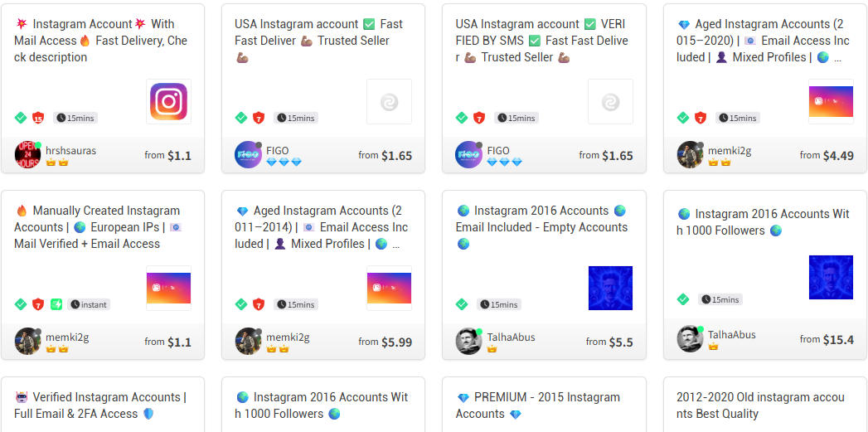Click the blue portrait thumbnail on the $5.5 listing
Viewport: 868px width, 432px height.
coord(610,288)
